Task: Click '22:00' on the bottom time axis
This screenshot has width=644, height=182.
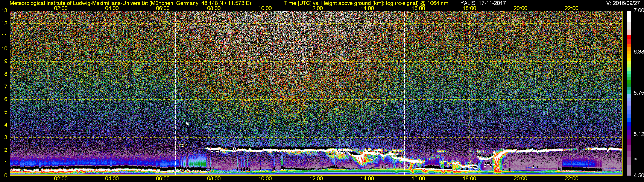Action: (x=571, y=179)
